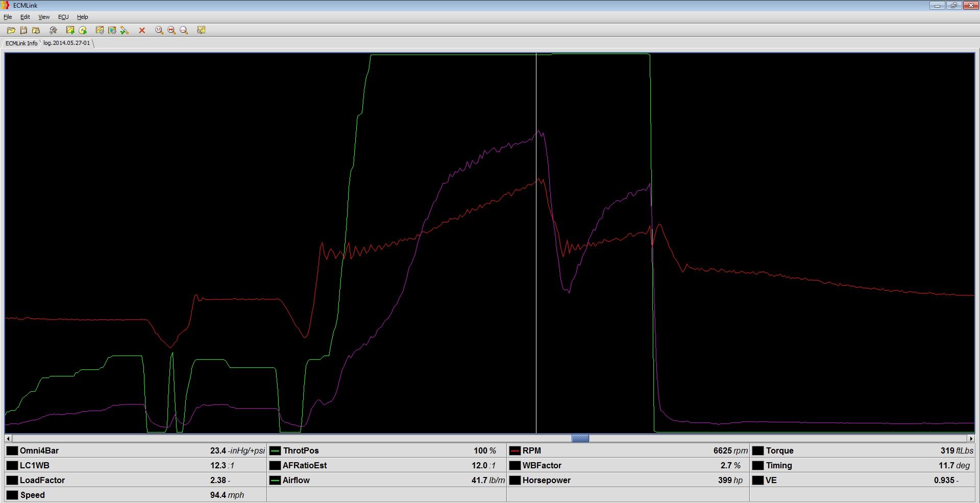Viewport: 980px width, 503px height.
Task: Click the 399 hp value
Action: 730,480
